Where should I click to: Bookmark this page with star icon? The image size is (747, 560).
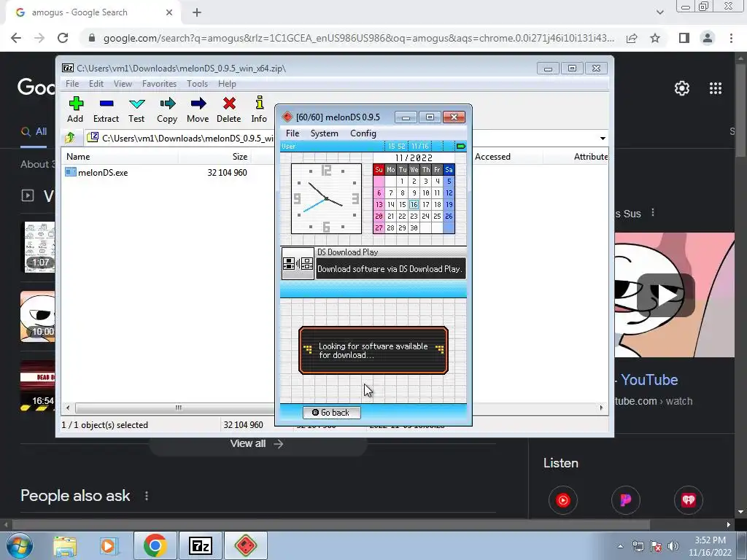pyautogui.click(x=655, y=38)
